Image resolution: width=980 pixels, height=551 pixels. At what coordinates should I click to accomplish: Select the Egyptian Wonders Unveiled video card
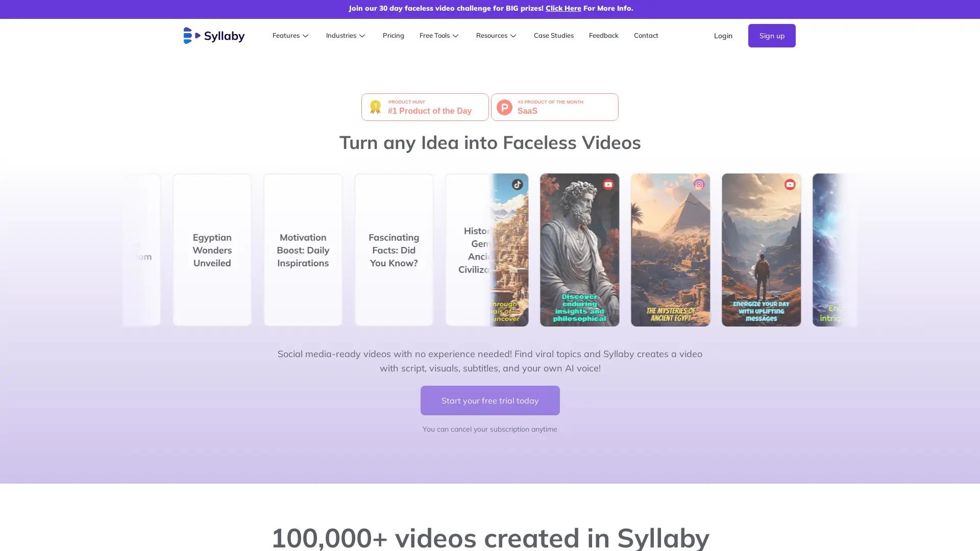(212, 250)
